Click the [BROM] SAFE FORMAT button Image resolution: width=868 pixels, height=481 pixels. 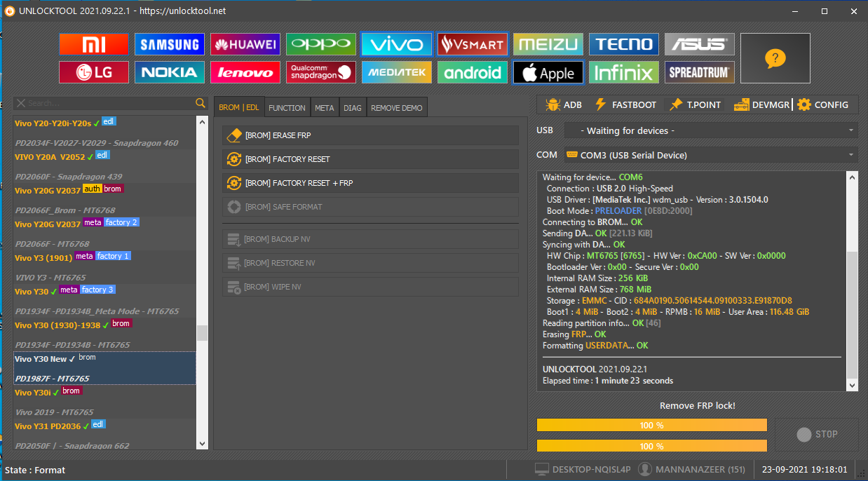click(x=370, y=207)
